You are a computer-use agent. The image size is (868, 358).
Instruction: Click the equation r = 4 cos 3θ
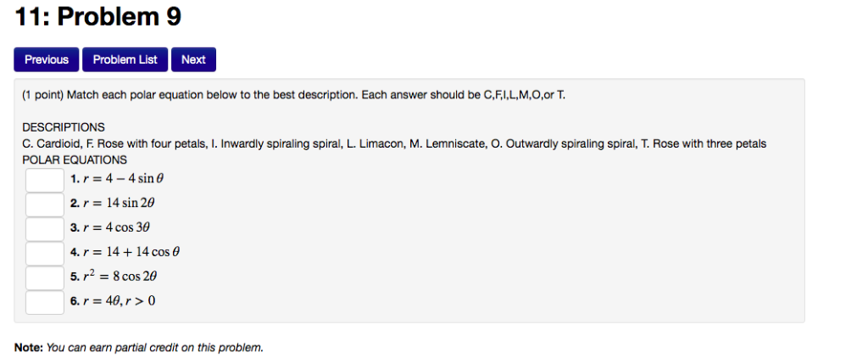point(116,227)
